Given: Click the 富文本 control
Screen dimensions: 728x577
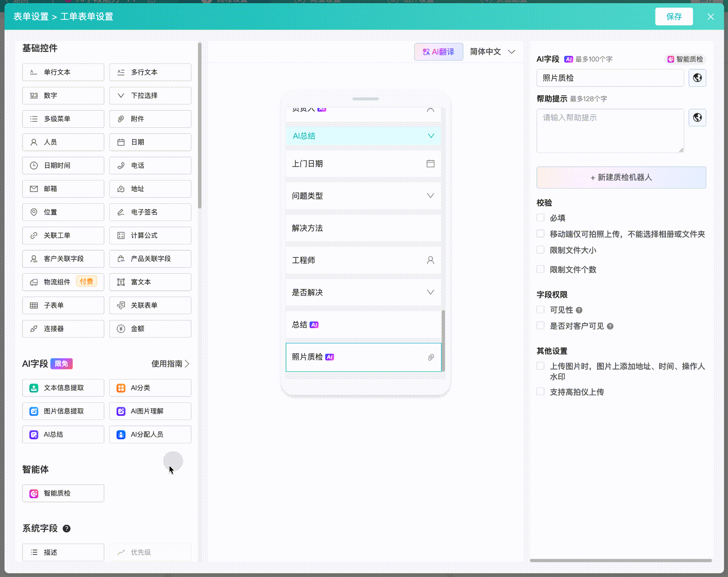Looking at the screenshot, I should coord(150,282).
